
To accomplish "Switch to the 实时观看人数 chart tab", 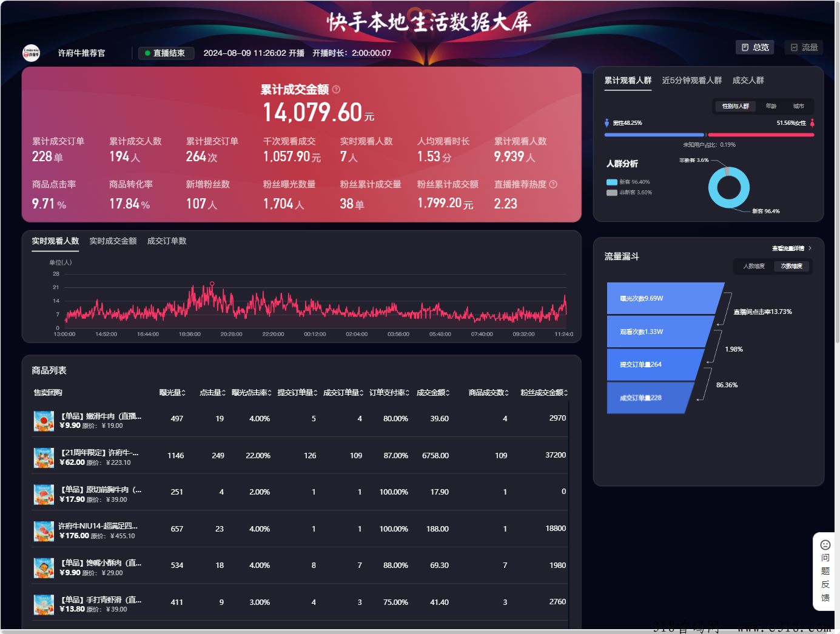I will click(55, 241).
